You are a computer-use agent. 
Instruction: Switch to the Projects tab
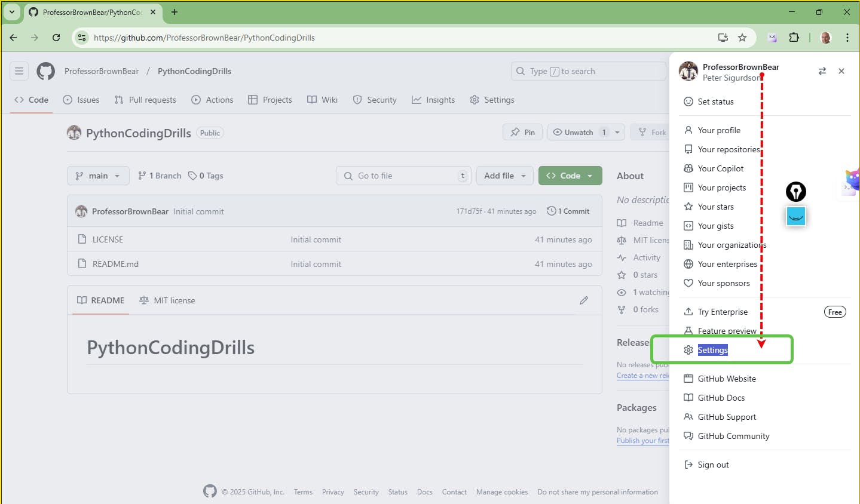270,100
